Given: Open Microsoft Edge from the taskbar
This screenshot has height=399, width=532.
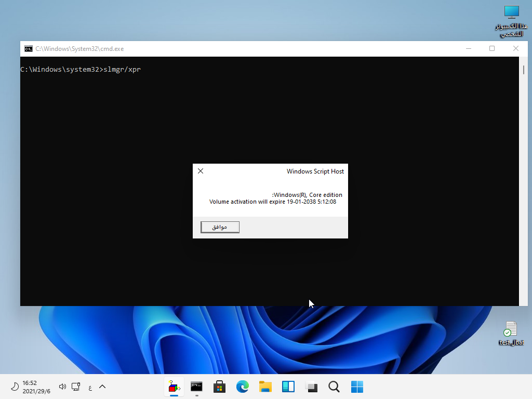Looking at the screenshot, I should (x=242, y=387).
